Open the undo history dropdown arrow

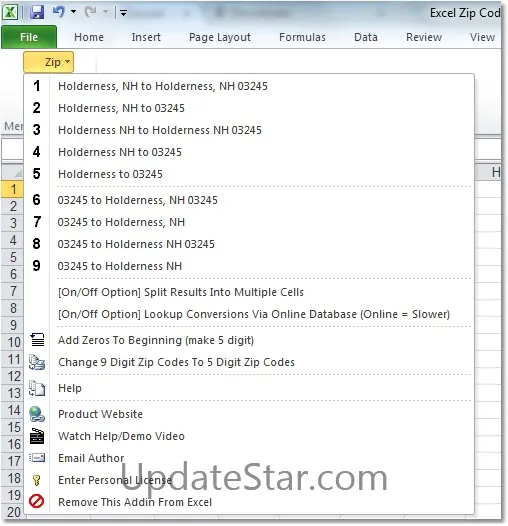pos(73,12)
